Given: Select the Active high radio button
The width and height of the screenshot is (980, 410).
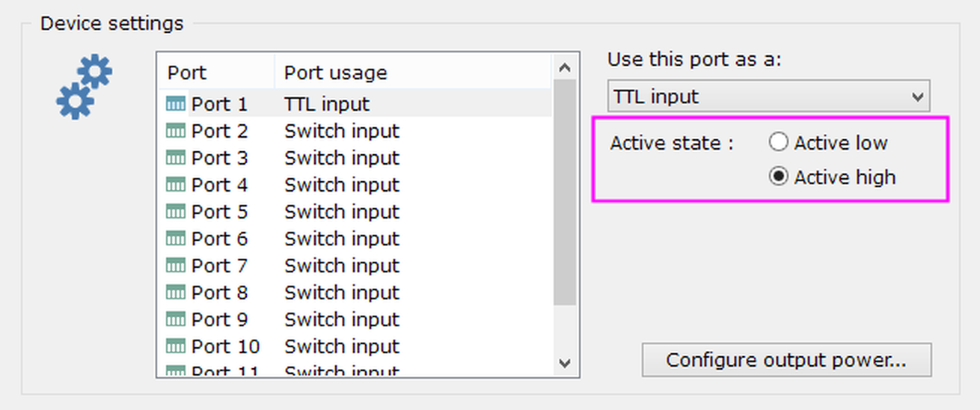Looking at the screenshot, I should click(x=779, y=177).
